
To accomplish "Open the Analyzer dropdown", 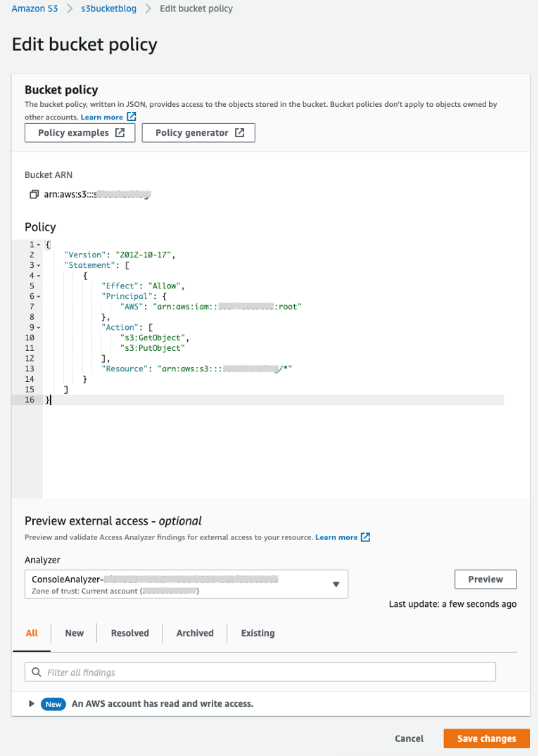I will pyautogui.click(x=186, y=584).
